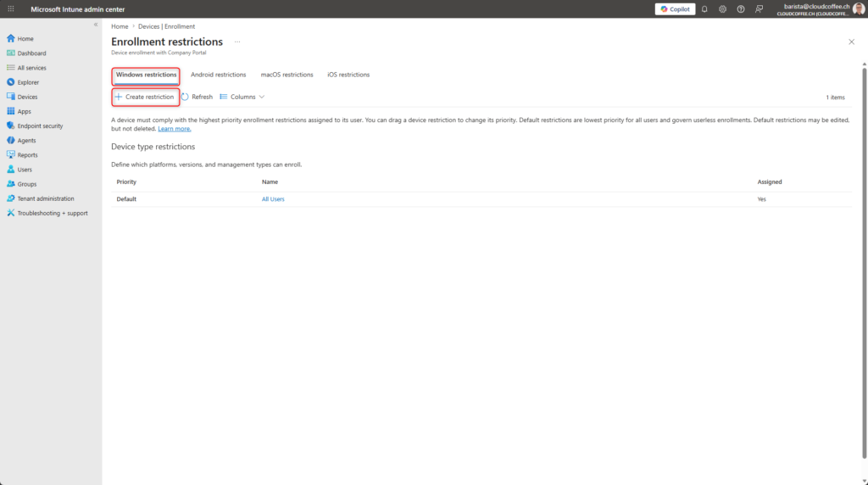The width and height of the screenshot is (868, 485).
Task: Switch to Android restrictions tab
Action: click(218, 75)
